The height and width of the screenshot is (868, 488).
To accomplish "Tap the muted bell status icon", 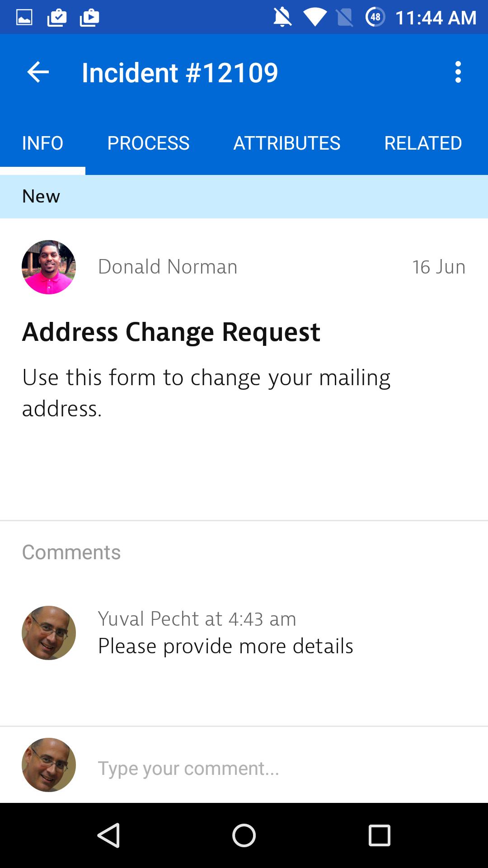I will [282, 18].
